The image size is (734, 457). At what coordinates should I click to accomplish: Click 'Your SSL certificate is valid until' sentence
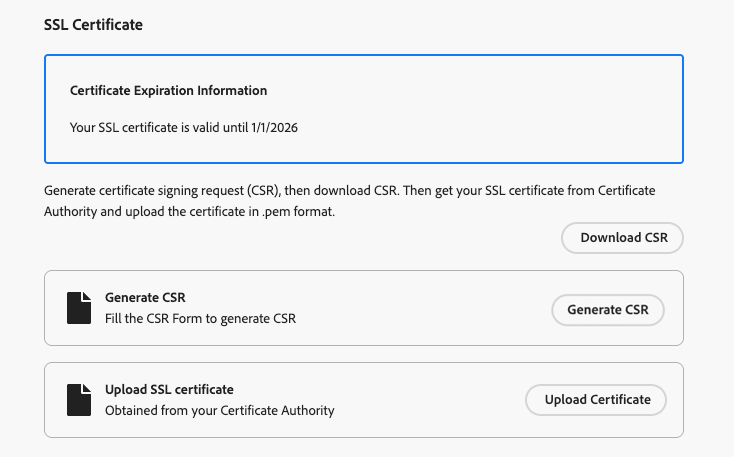160,128
